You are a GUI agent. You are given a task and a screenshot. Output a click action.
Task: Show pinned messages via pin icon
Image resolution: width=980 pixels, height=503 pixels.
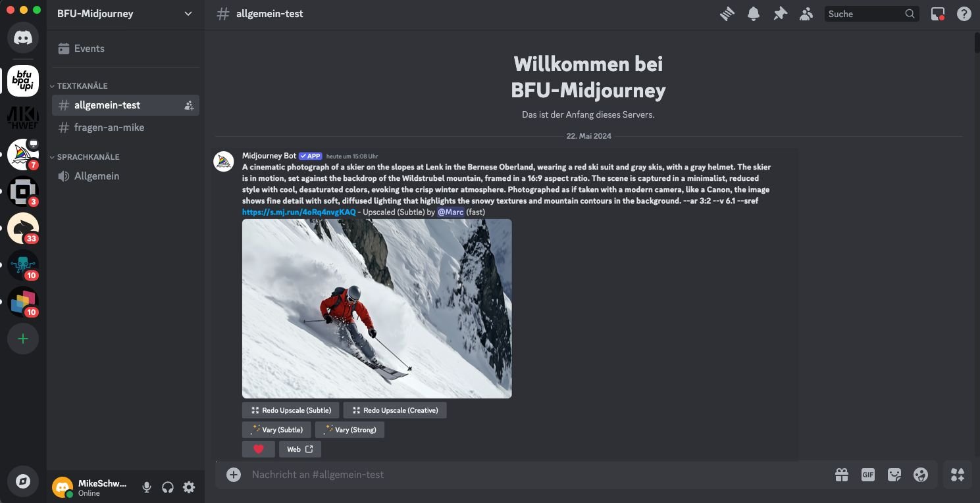780,14
